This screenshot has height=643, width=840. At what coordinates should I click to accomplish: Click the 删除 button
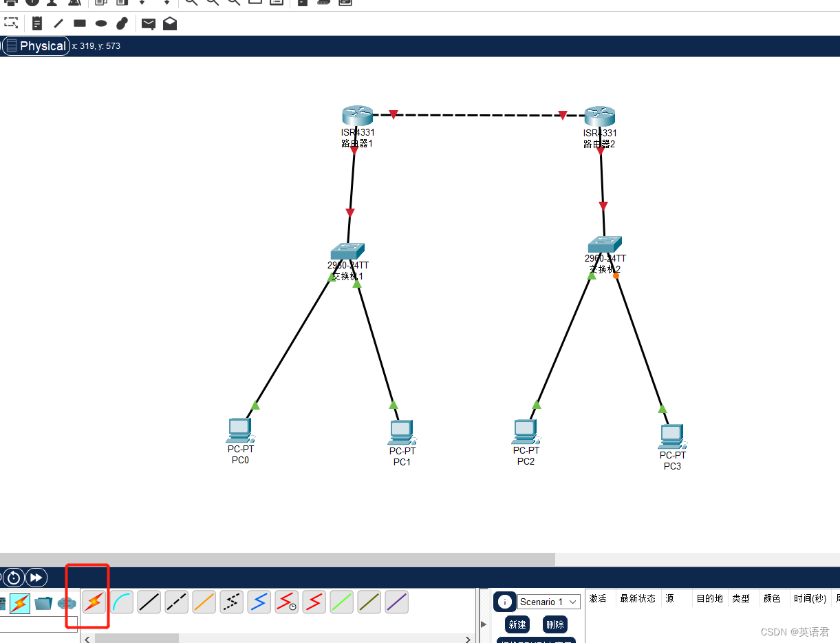[x=554, y=624]
